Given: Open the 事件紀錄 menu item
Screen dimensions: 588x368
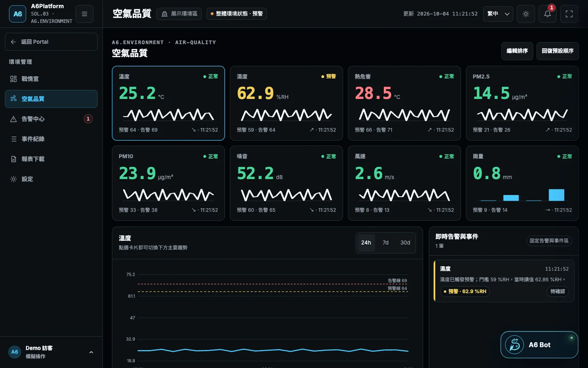Looking at the screenshot, I should coord(51,139).
